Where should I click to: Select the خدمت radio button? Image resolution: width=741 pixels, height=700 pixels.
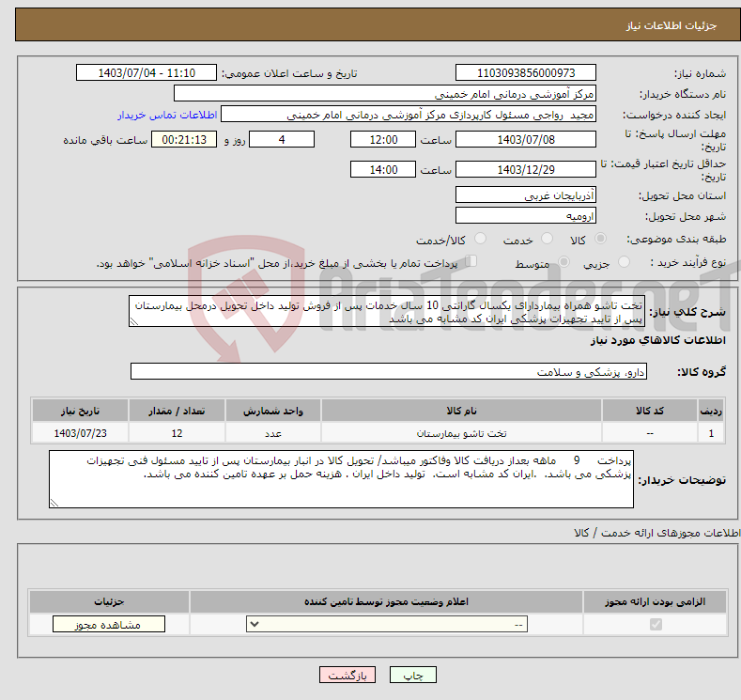click(547, 239)
